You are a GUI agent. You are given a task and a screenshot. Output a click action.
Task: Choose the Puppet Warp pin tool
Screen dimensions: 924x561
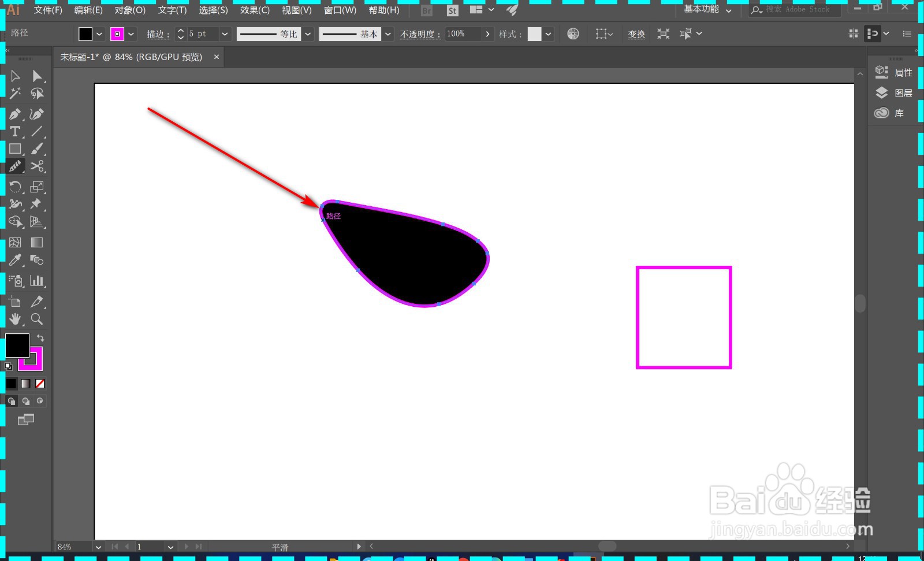click(x=37, y=204)
